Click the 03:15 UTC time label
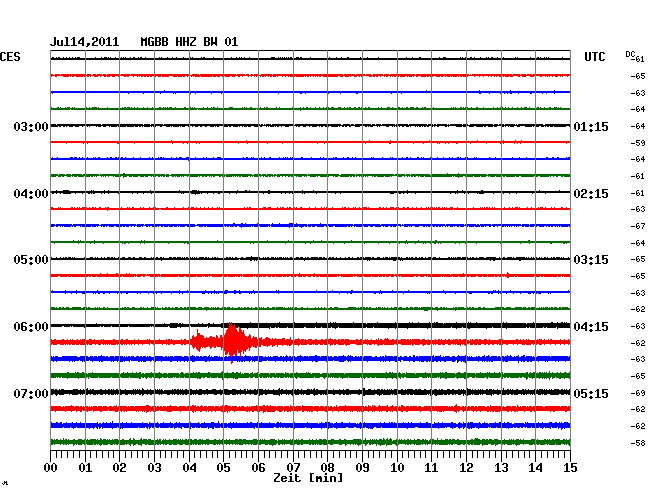Screen dimensions: 650x494 [591, 260]
